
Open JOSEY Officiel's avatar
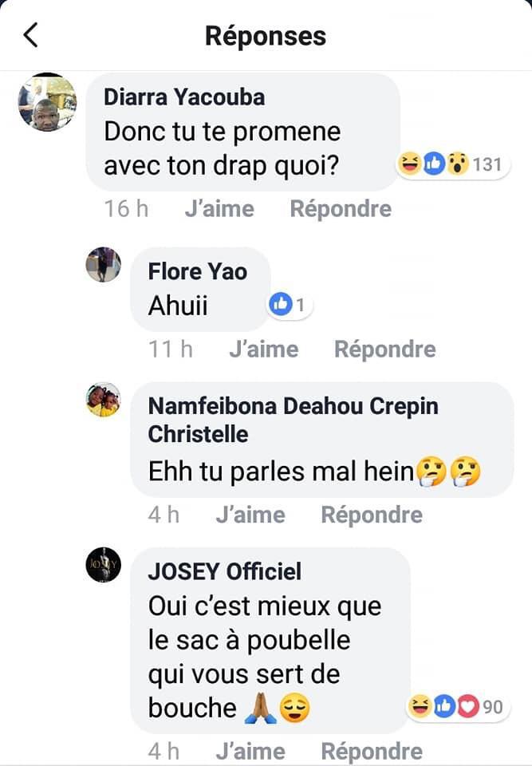coord(104,565)
